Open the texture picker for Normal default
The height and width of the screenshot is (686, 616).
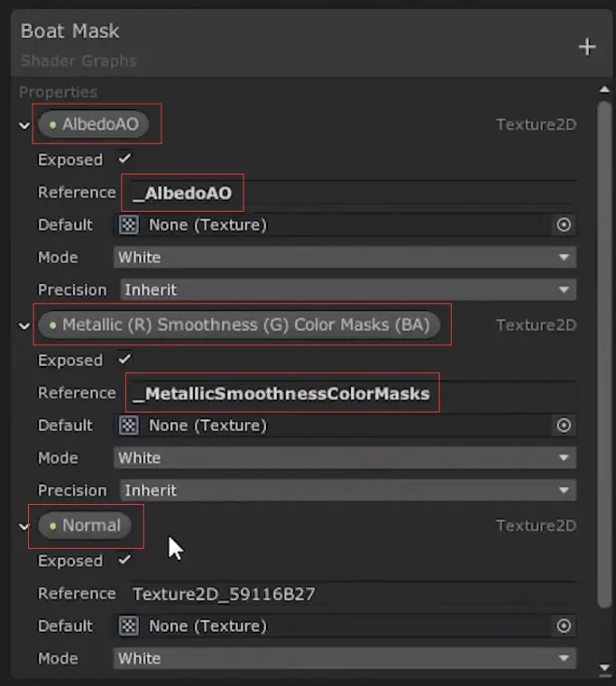(564, 625)
